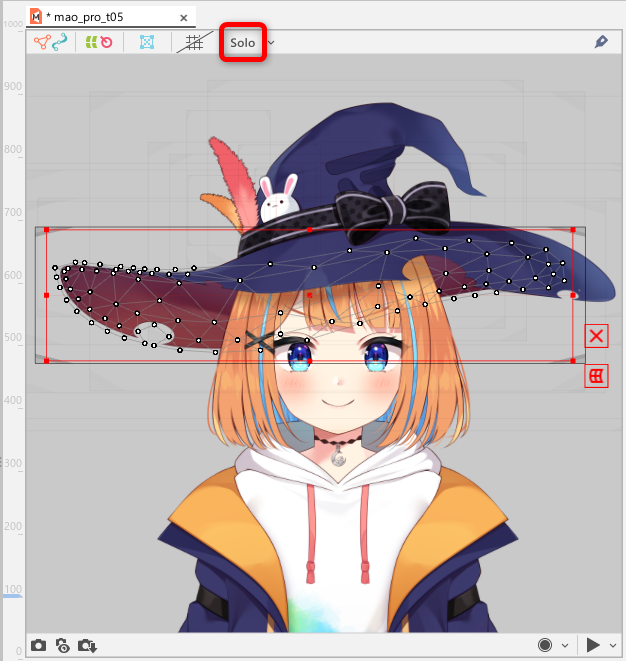This screenshot has height=661, width=626.
Task: Open the Solo options dropdown arrow
Action: tap(271, 43)
